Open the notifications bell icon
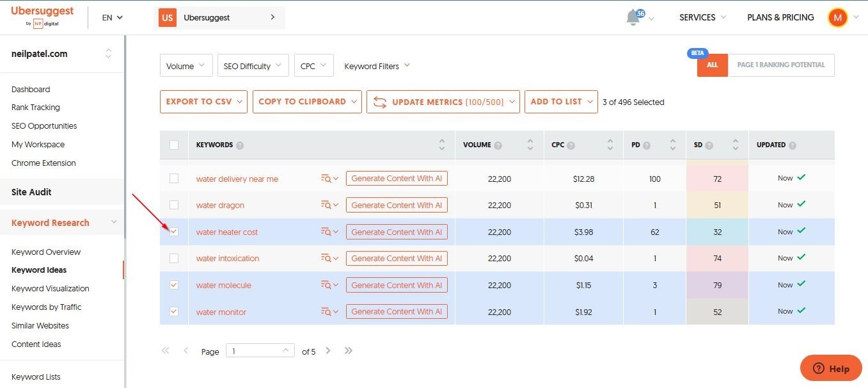The image size is (868, 388). [634, 17]
